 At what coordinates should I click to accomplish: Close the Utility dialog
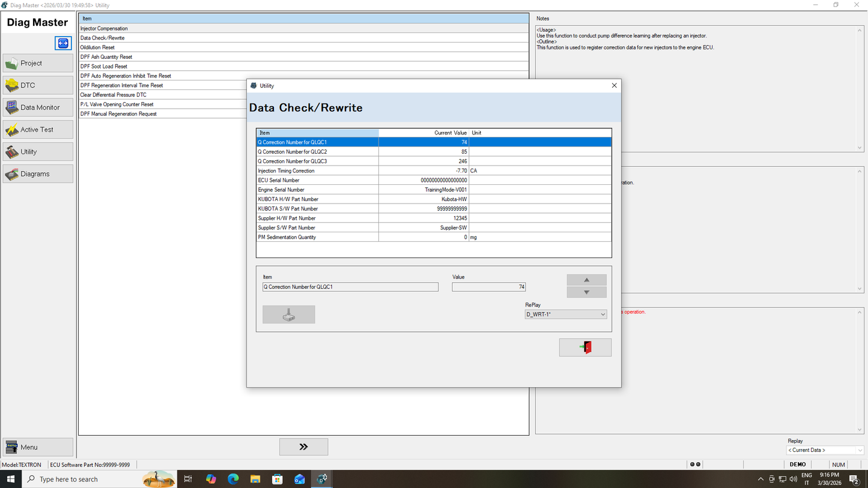[x=614, y=86]
